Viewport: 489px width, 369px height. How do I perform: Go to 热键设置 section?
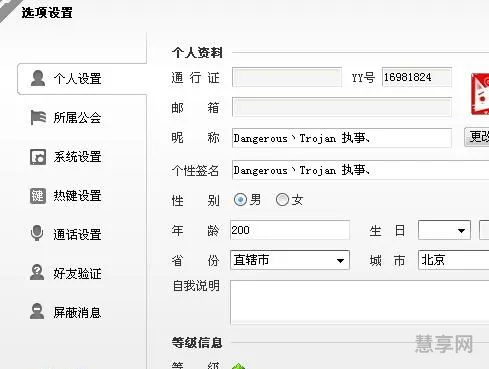coord(77,196)
